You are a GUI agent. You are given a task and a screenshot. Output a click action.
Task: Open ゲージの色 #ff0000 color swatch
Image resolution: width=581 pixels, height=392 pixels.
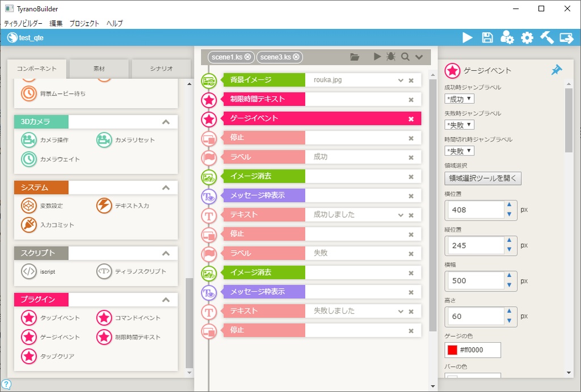[x=452, y=350]
